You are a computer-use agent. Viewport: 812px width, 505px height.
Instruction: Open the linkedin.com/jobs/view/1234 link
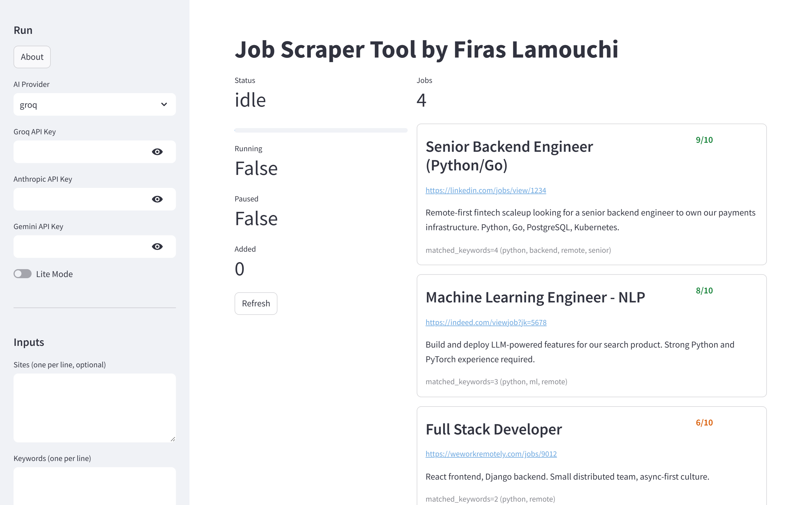point(486,190)
